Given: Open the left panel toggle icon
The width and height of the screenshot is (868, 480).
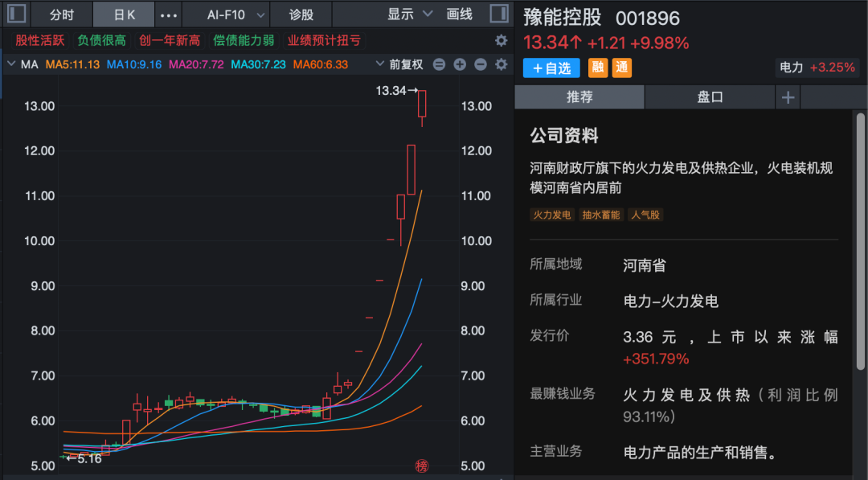Looking at the screenshot, I should [17, 14].
